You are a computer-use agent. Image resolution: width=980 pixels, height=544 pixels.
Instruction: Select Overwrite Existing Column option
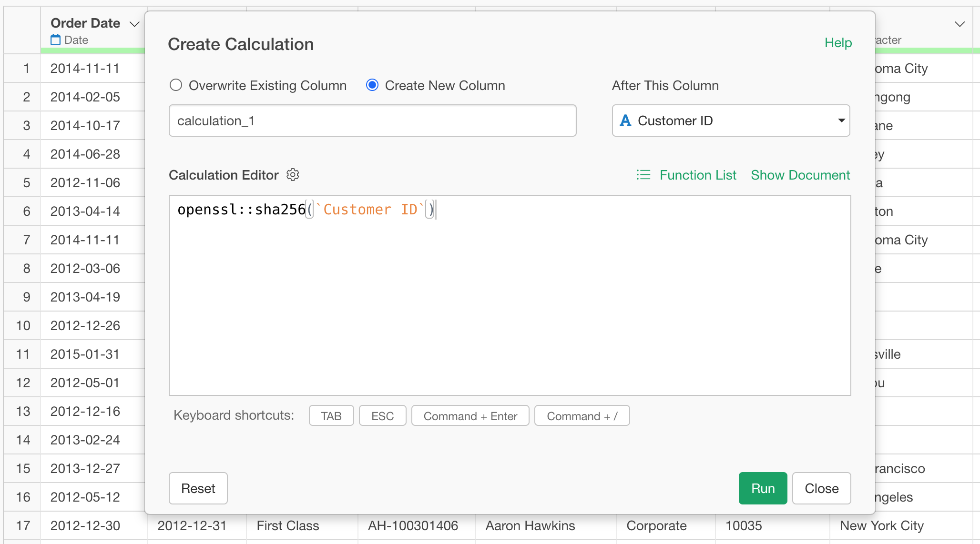click(x=176, y=85)
